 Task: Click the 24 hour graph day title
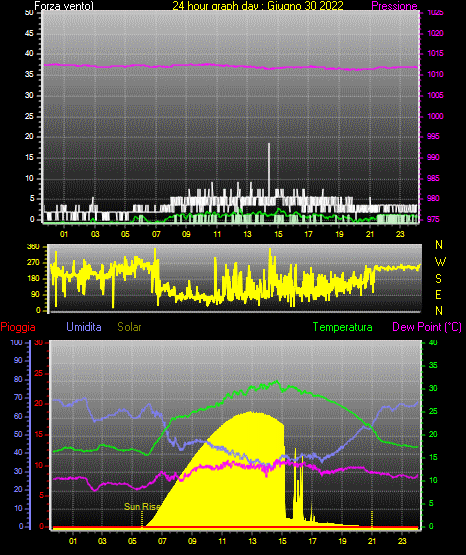pyautogui.click(x=258, y=6)
